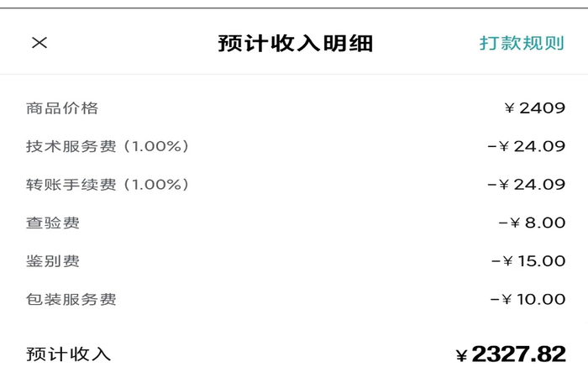The height and width of the screenshot is (383, 588).
Task: Open the 打款规则 link
Action: click(522, 43)
